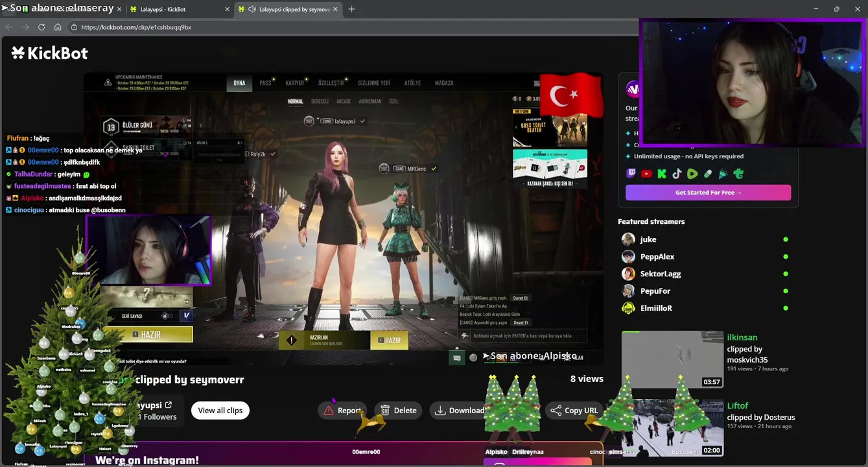
Task: Click 'clipped by Dosterus' text
Action: point(761,417)
